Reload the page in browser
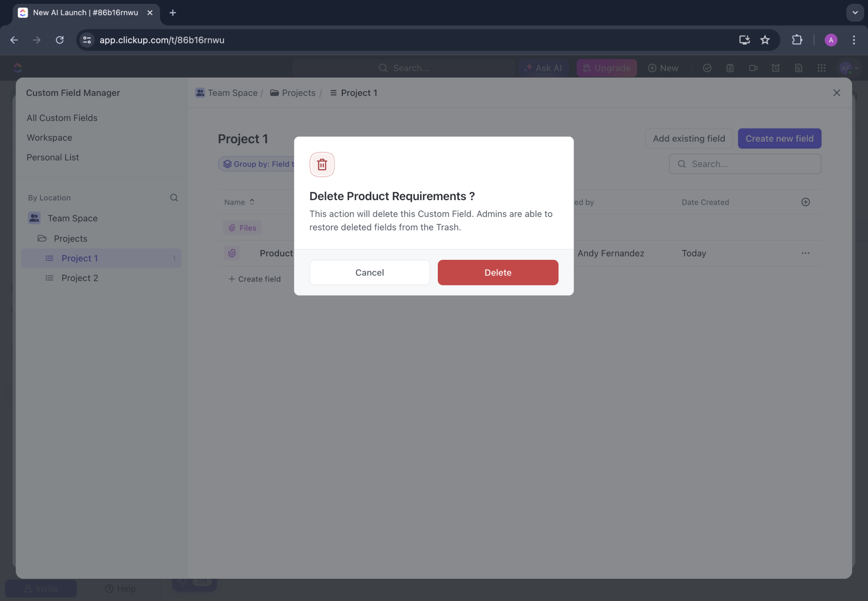Screen dimensions: 868x601 (x=60, y=40)
